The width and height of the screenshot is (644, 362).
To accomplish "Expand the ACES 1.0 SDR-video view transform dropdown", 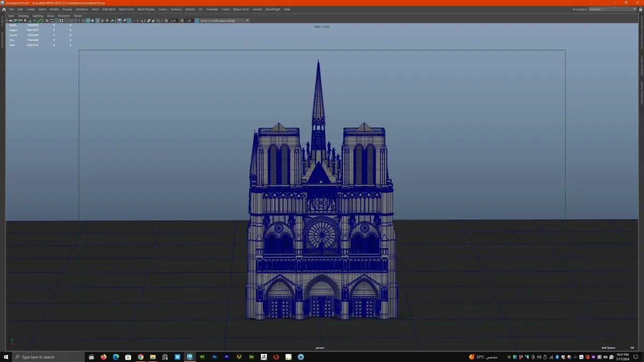I will click(225, 20).
